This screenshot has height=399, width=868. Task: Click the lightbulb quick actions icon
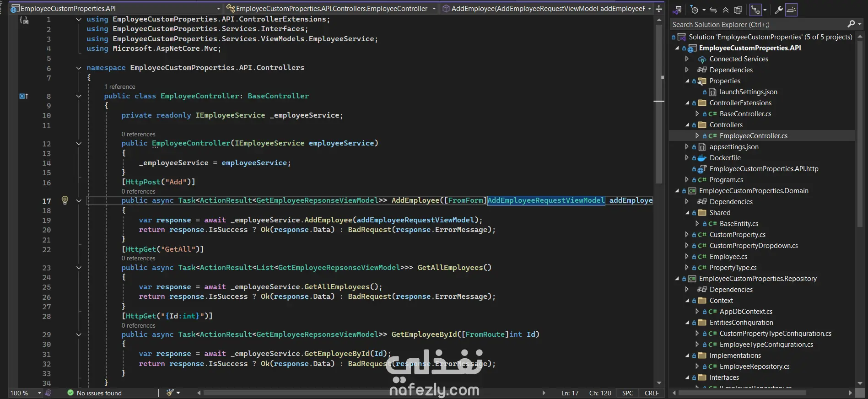coord(65,200)
